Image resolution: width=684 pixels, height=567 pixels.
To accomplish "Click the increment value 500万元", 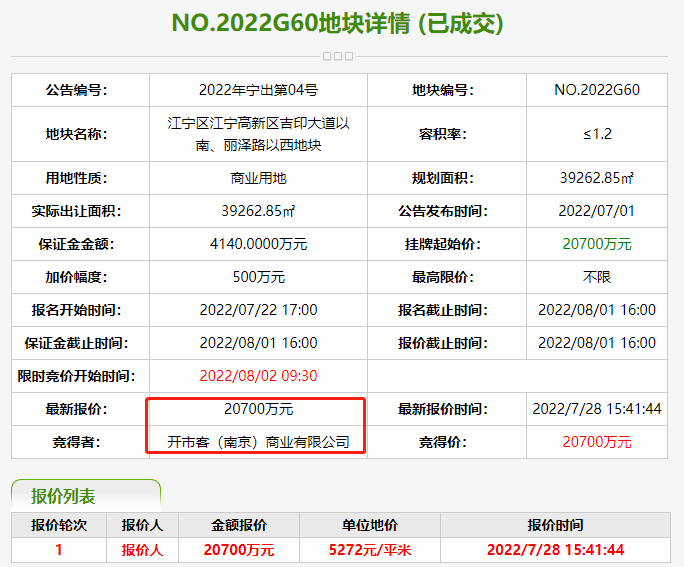I will [x=258, y=277].
